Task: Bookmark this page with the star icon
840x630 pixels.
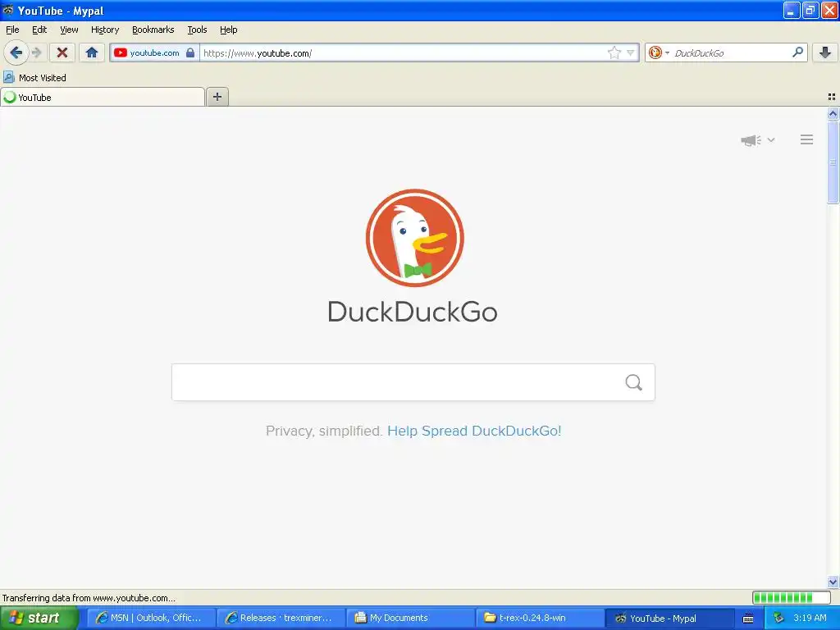Action: tap(614, 52)
